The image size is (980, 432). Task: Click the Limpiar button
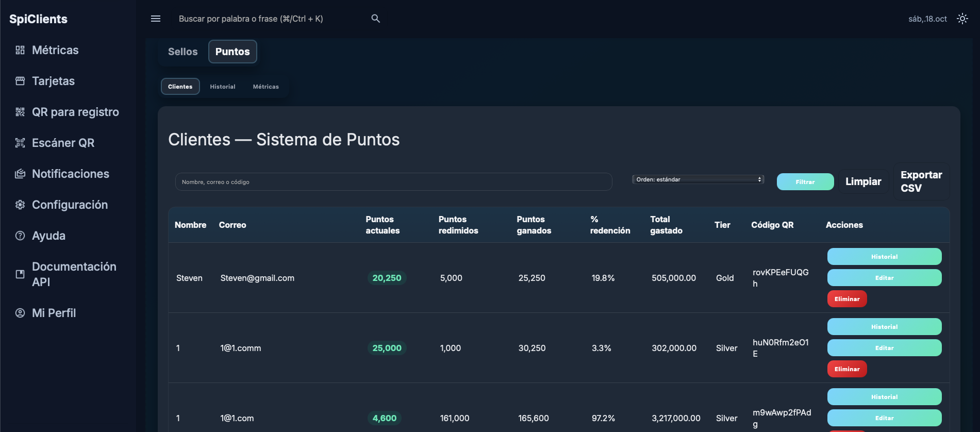click(x=863, y=181)
